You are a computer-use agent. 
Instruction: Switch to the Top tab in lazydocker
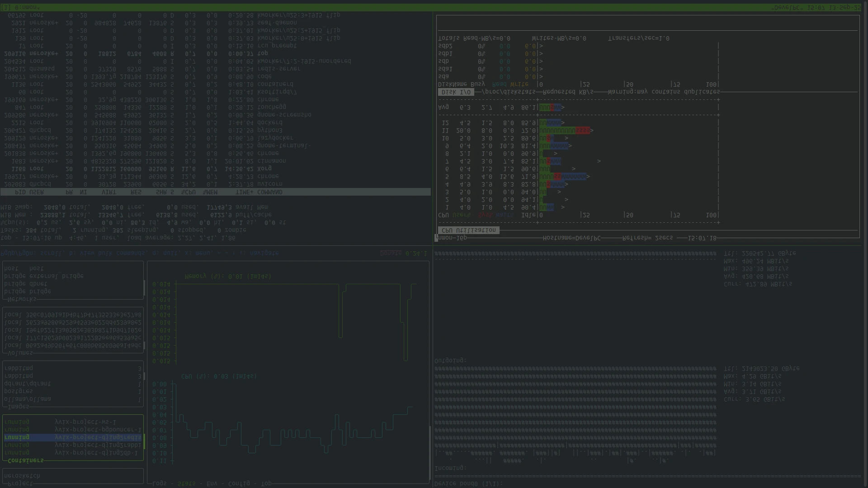pyautogui.click(x=266, y=483)
